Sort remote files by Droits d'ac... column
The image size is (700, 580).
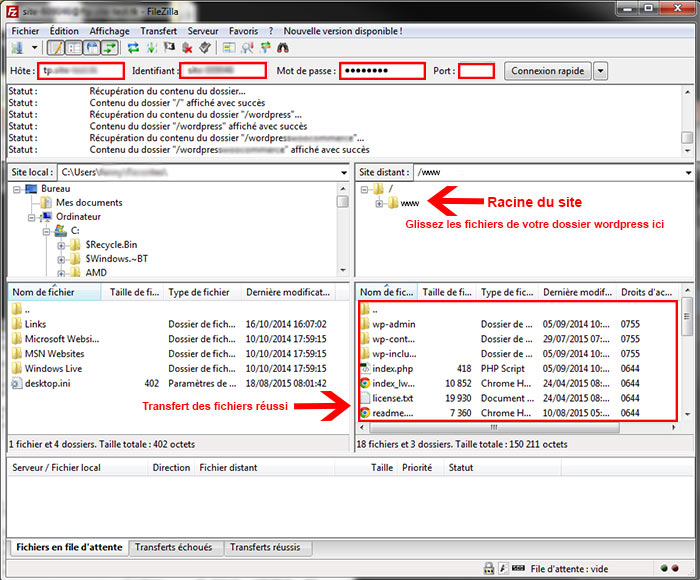[x=647, y=292]
